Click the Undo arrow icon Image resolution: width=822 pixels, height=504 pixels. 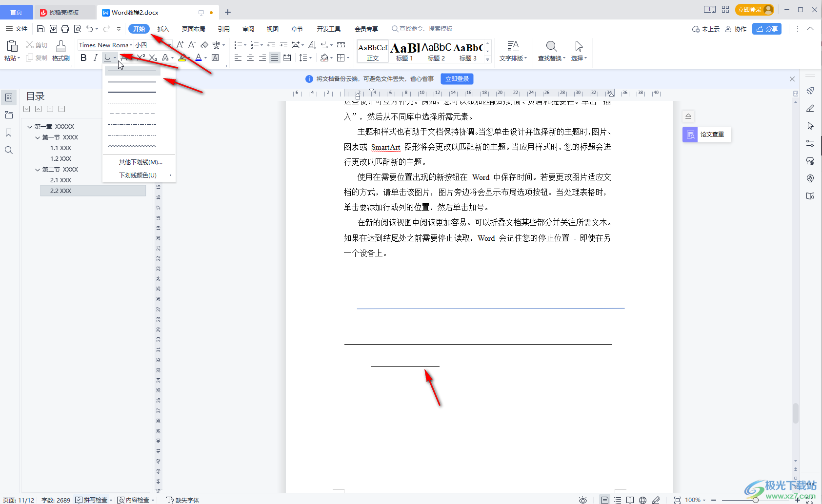click(x=89, y=29)
